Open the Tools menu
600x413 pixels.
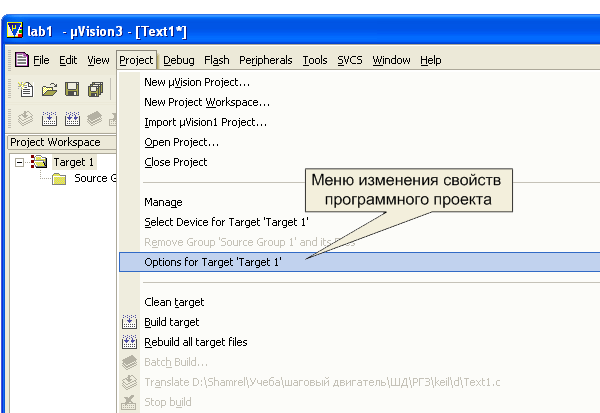tap(315, 60)
